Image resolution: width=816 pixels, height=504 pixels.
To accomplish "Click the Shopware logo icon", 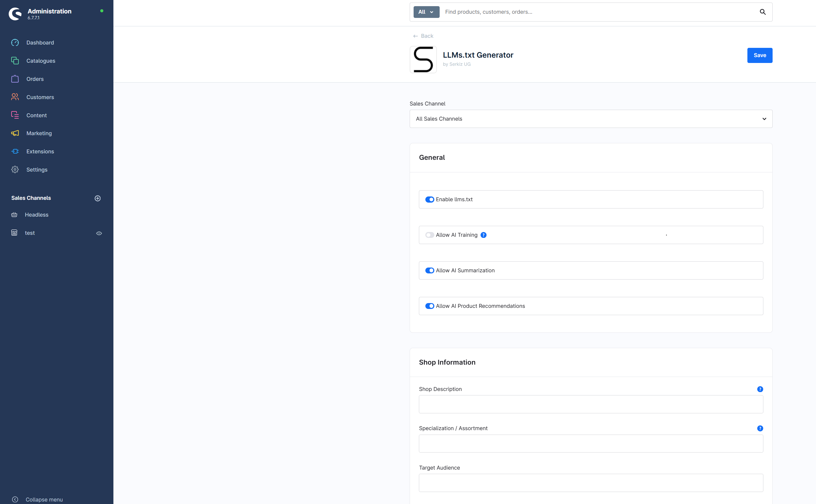I will [15, 14].
